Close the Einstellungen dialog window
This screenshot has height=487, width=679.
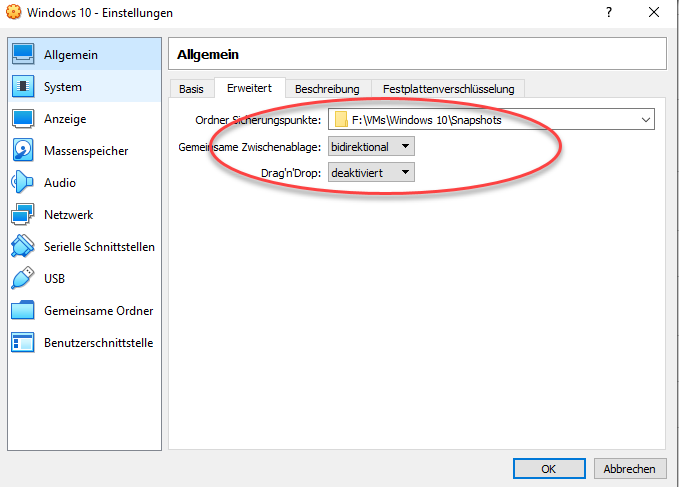(x=654, y=12)
